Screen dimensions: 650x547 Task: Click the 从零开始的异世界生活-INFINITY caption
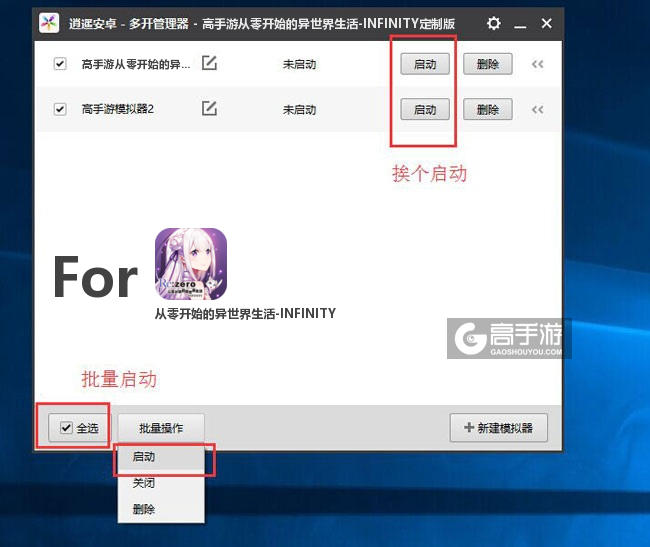click(x=245, y=313)
